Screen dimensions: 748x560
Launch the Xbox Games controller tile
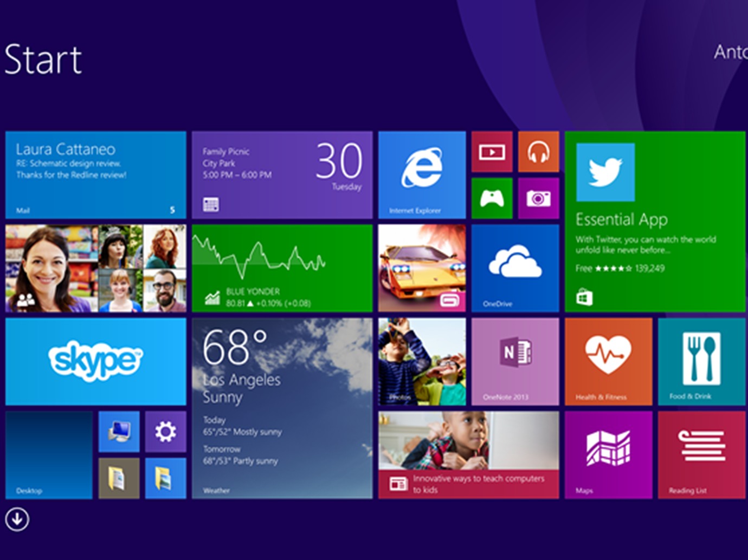point(492,198)
